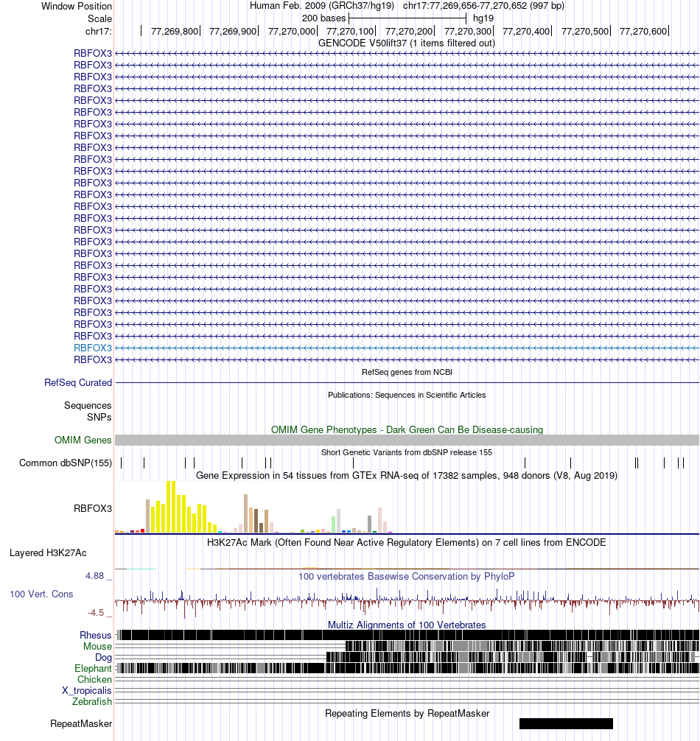
Task: Open the GENCODE V50lift37 track title
Action: click(x=407, y=43)
